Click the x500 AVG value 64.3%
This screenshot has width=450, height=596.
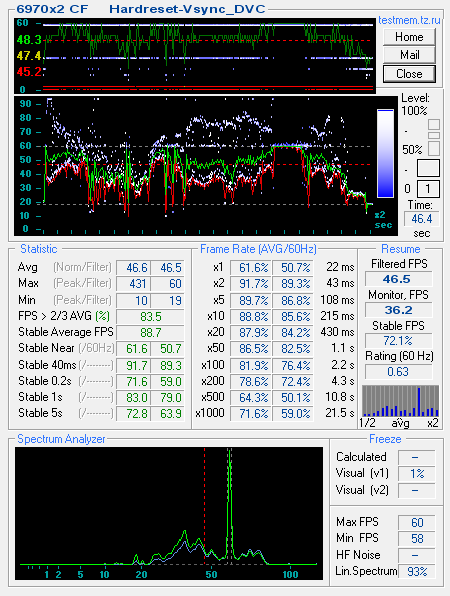(x=251, y=397)
